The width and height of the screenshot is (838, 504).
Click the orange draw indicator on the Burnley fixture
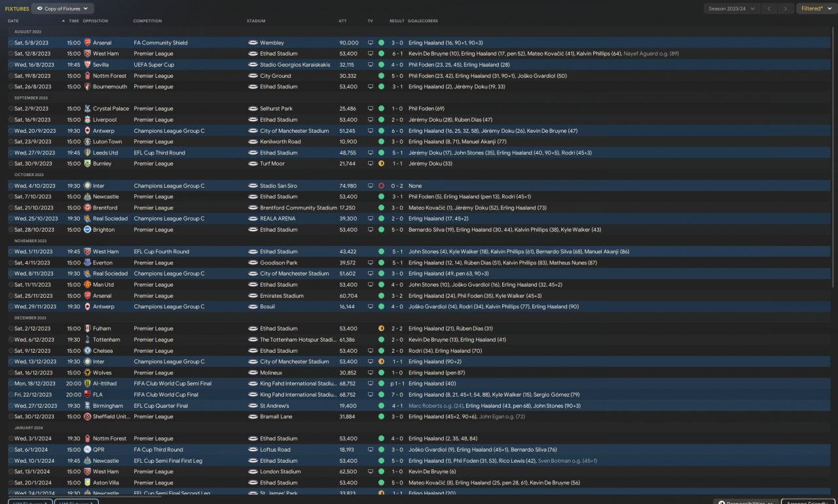pos(381,164)
